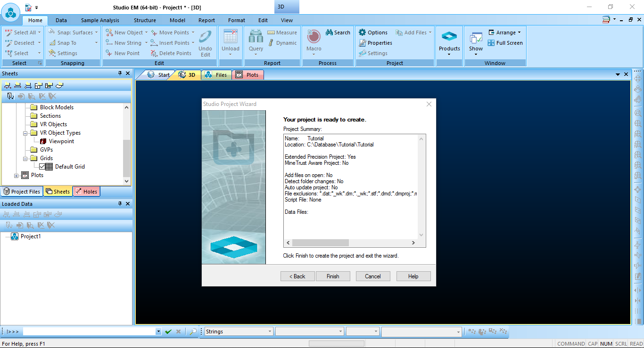Click the green run command checkmark
This screenshot has height=348, width=644.
(168, 332)
